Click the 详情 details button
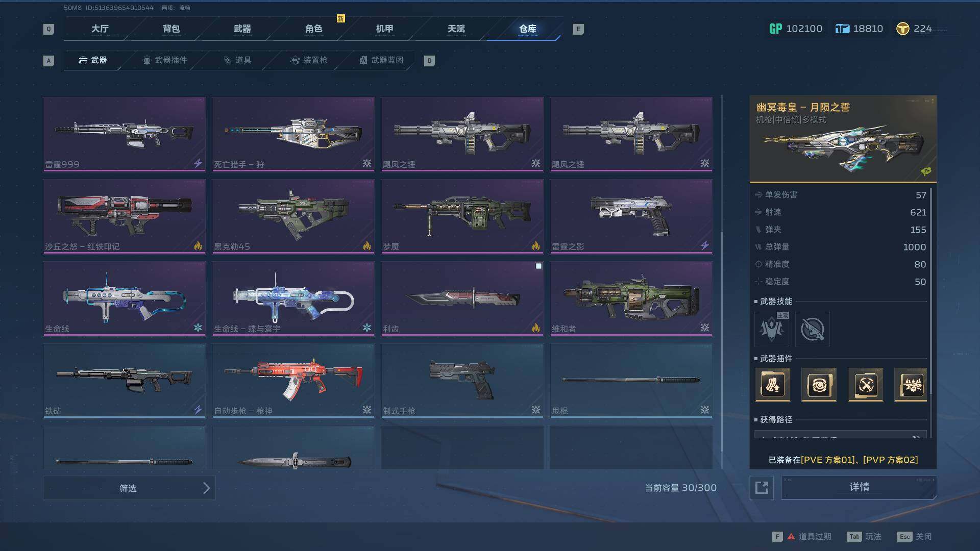980x551 pixels. (859, 488)
